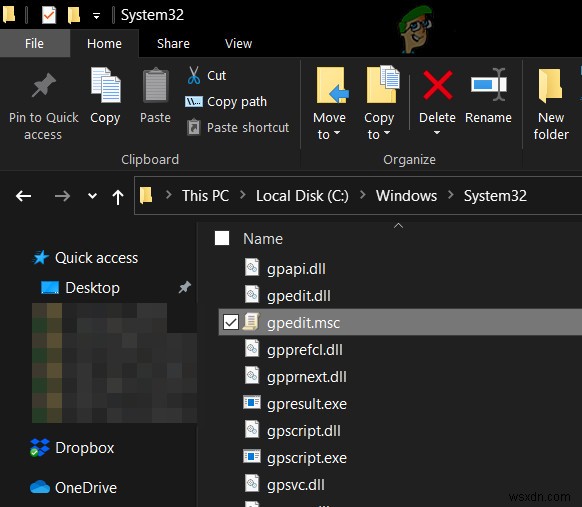Click the gpedit.msc file icon
Image resolution: width=582 pixels, height=507 pixels.
(252, 322)
